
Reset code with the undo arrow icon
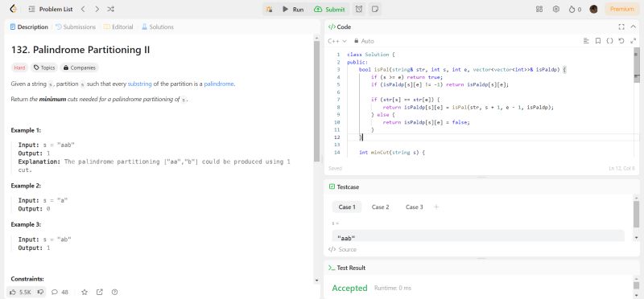click(621, 41)
